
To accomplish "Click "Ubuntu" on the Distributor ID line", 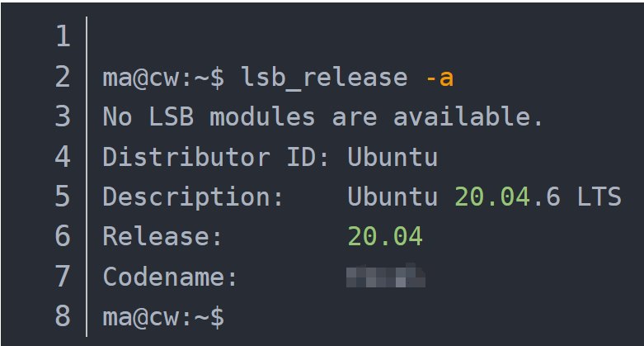I will (393, 157).
